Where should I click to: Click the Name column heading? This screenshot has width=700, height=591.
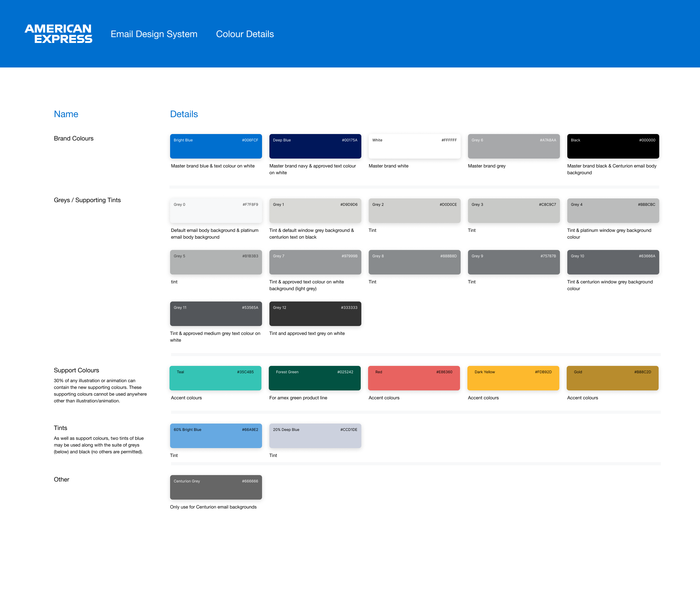coord(66,114)
